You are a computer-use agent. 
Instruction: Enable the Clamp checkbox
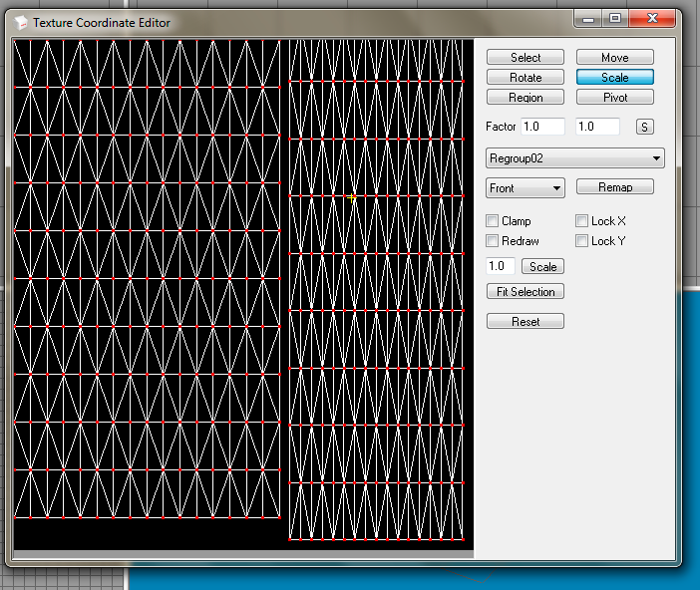coord(492,221)
